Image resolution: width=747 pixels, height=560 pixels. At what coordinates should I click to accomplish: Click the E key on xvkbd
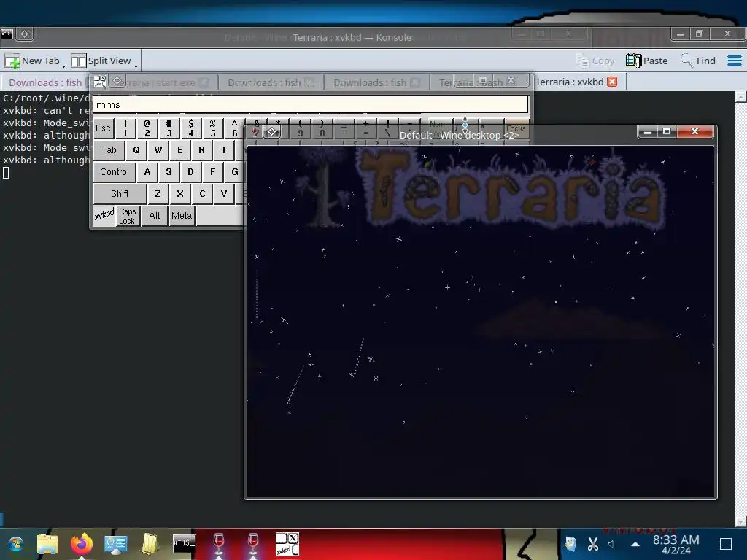click(x=180, y=150)
